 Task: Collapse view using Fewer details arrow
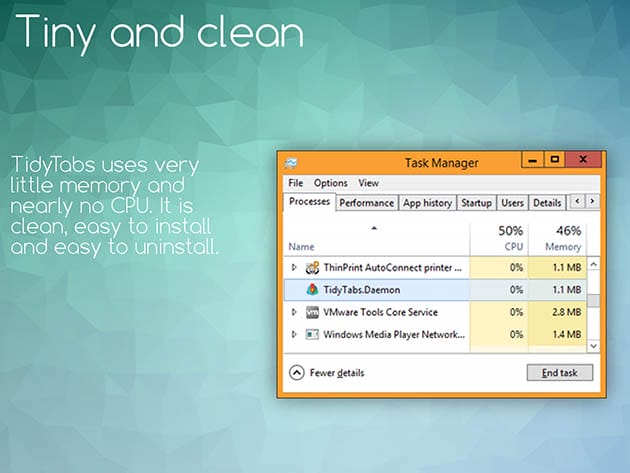(296, 373)
